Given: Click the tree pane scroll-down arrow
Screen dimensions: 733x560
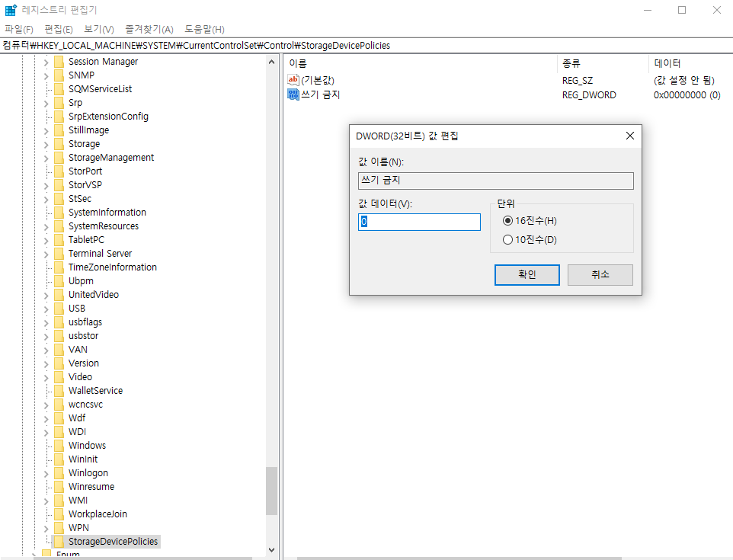Looking at the screenshot, I should point(271,550).
